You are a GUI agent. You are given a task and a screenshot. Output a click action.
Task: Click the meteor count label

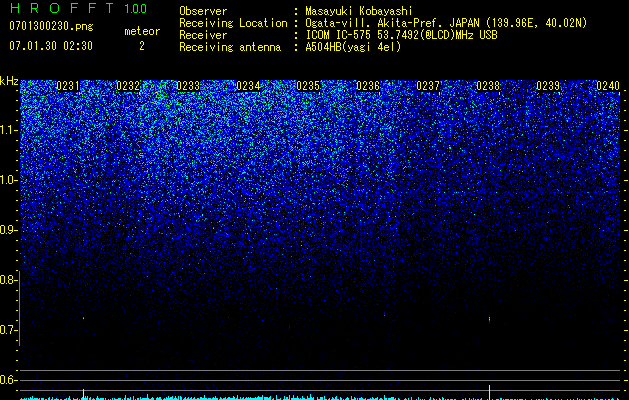[x=142, y=31]
